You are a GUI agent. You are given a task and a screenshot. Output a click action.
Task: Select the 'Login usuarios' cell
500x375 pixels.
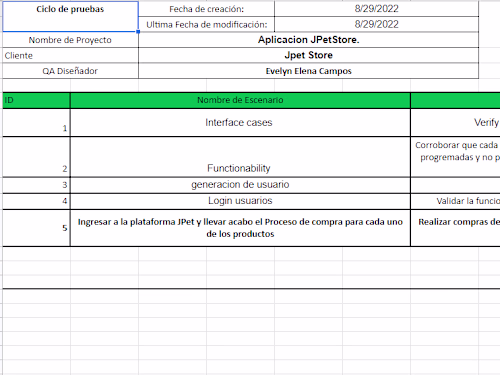(240, 201)
